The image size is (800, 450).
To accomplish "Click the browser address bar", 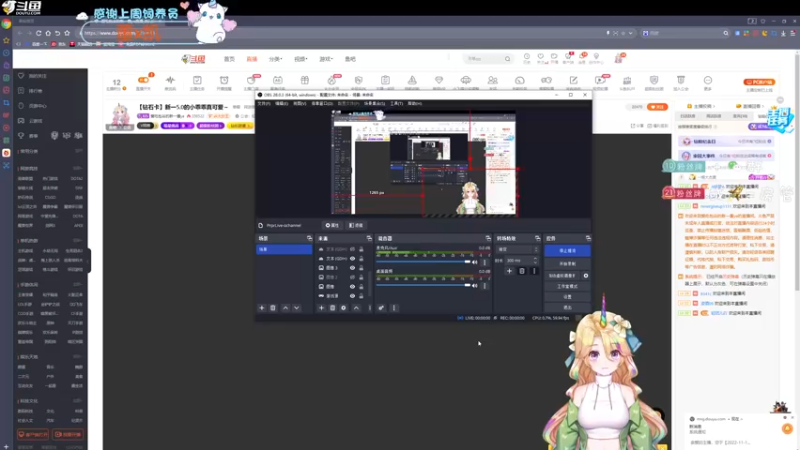I will tap(344, 33).
